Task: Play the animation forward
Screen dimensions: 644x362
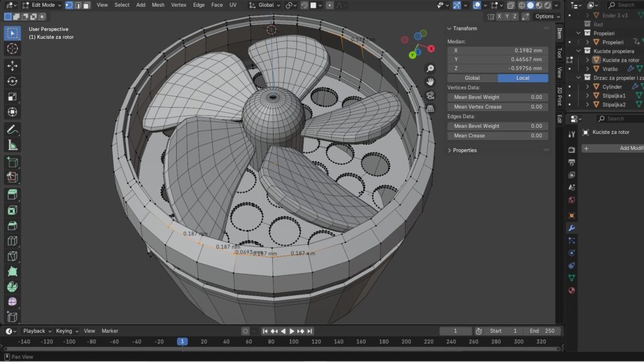Action: [292, 331]
